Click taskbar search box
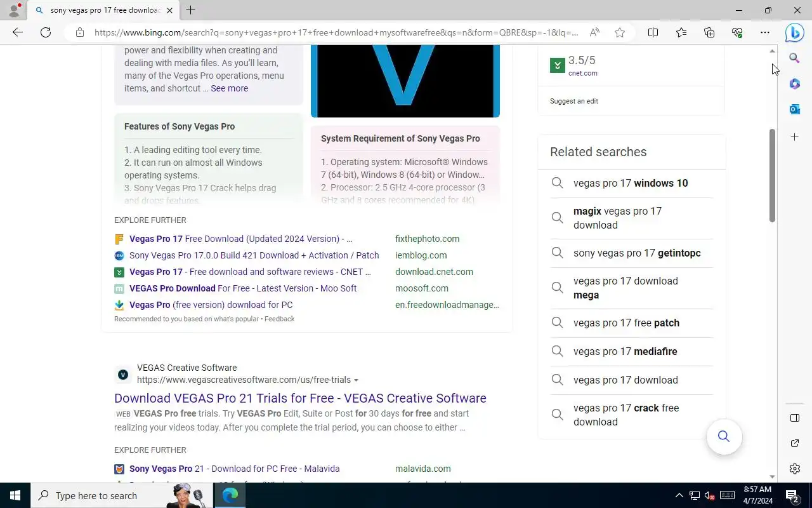Viewport: 812px width, 508px height. (x=121, y=495)
